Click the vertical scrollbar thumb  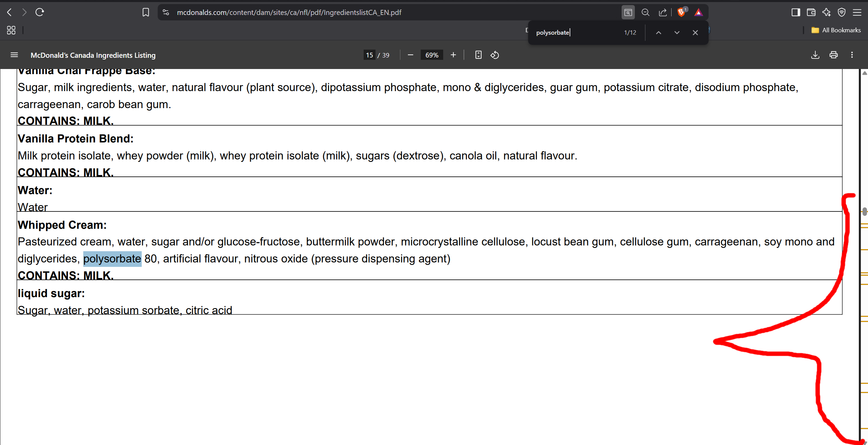pos(865,211)
